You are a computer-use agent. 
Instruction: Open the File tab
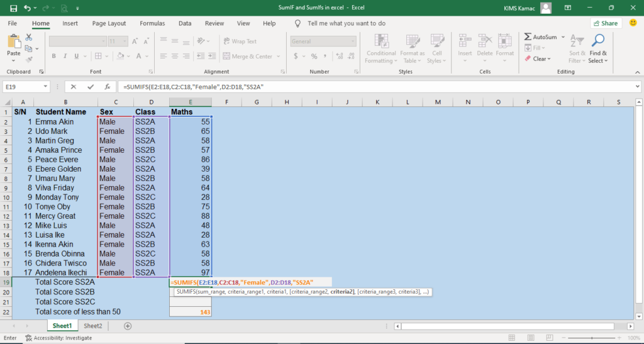[13, 23]
